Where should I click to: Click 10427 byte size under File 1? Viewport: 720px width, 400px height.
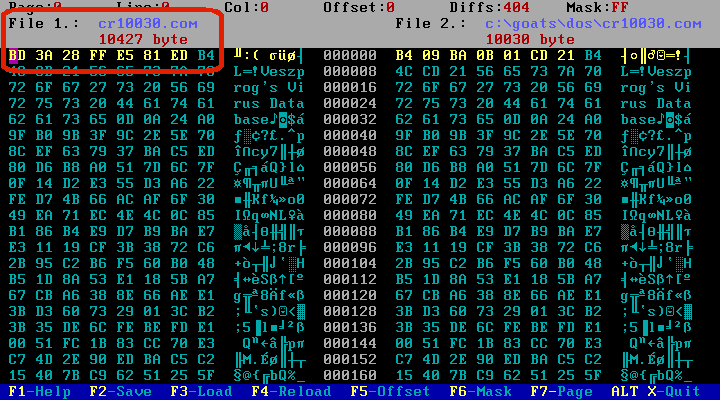pos(143,39)
